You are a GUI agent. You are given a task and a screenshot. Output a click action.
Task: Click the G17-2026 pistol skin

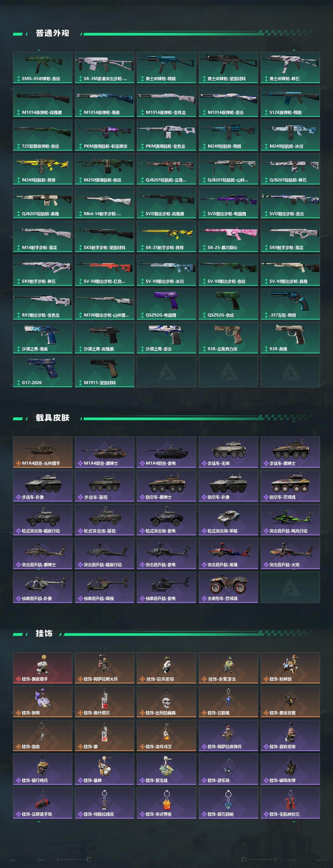[x=42, y=372]
